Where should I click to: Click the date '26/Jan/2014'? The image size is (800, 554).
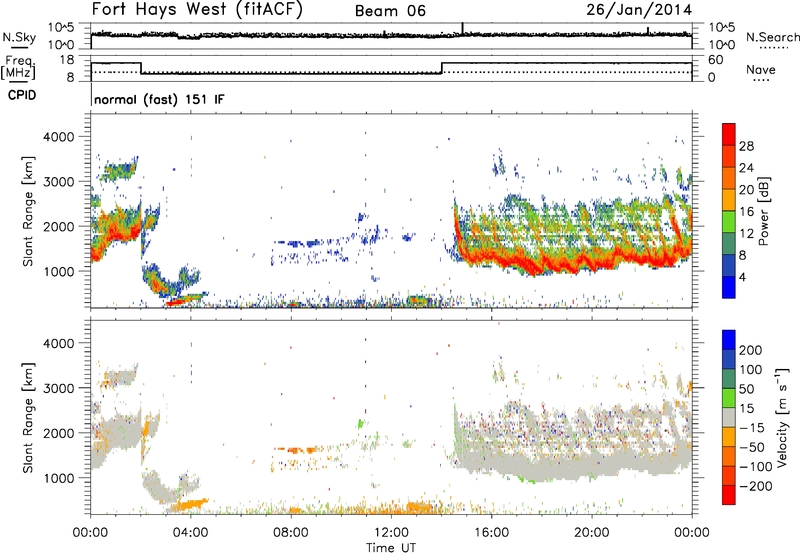(639, 10)
